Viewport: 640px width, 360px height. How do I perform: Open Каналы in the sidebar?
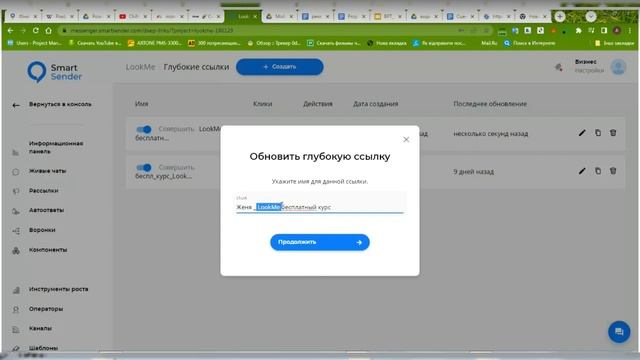(40, 328)
